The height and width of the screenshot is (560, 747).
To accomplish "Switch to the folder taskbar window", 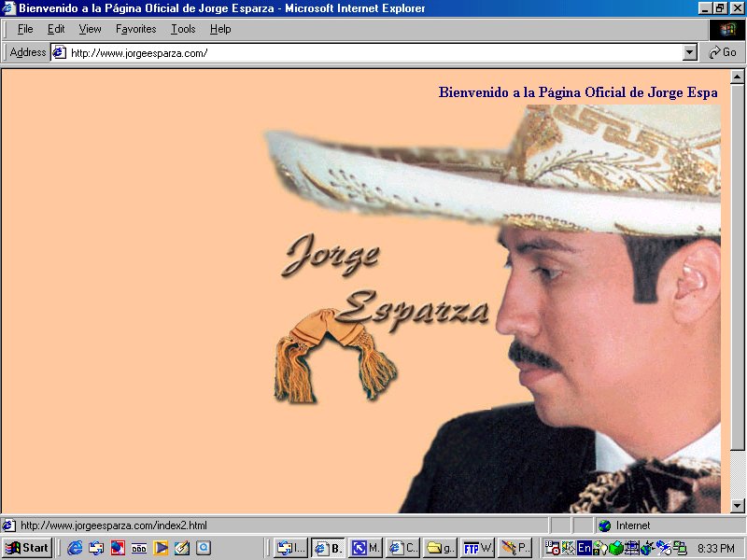I will click(441, 548).
